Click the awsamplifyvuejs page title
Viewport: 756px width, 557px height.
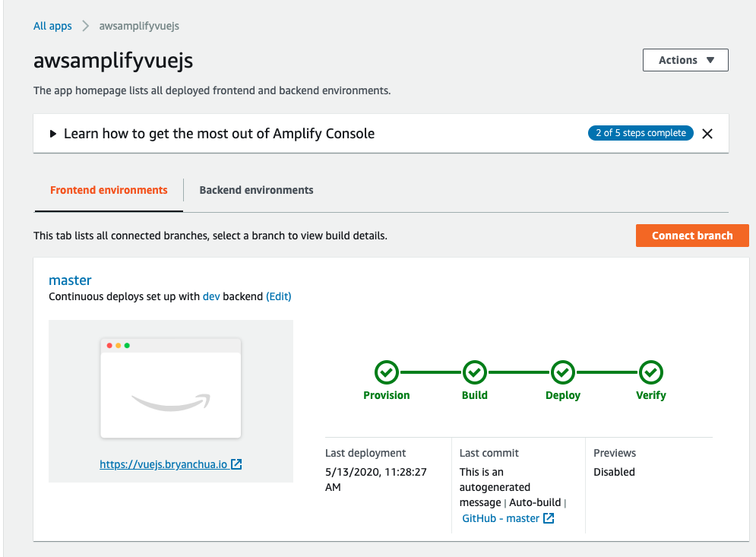pyautogui.click(x=113, y=61)
